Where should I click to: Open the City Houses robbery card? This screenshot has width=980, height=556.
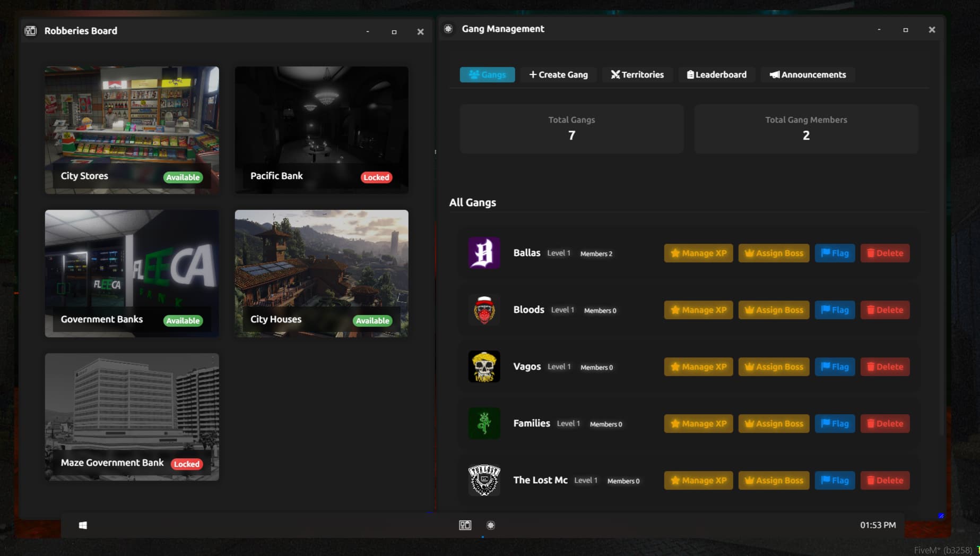pos(322,273)
